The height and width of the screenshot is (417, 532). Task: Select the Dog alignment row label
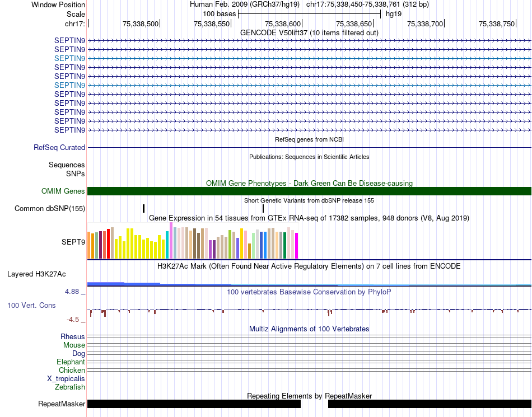78,354
